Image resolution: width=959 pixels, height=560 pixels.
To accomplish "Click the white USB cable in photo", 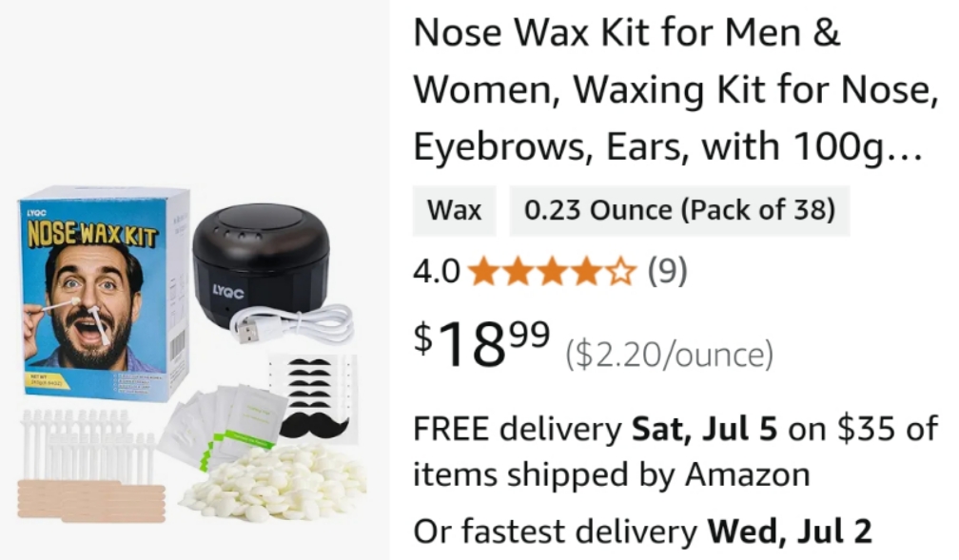I will pyautogui.click(x=292, y=324).
